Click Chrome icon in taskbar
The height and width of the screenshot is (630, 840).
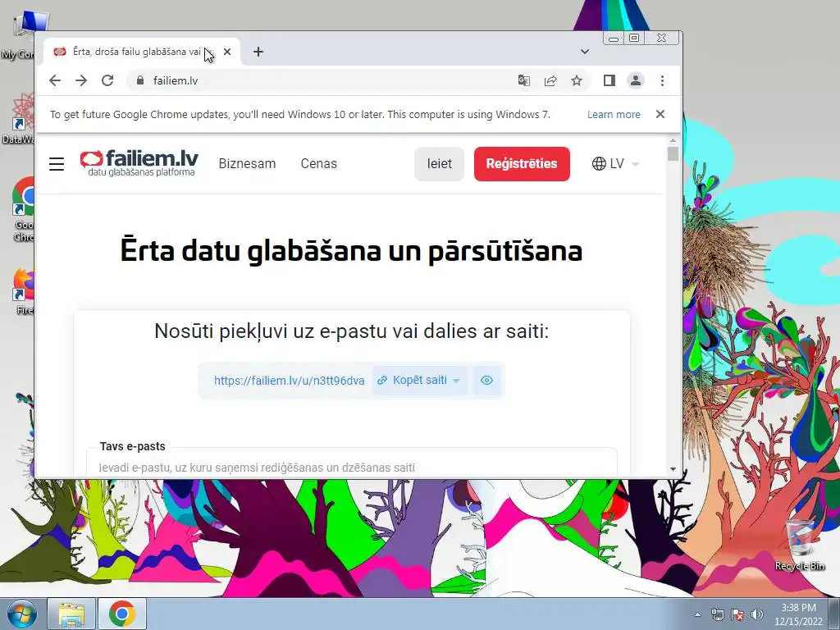pos(122,614)
